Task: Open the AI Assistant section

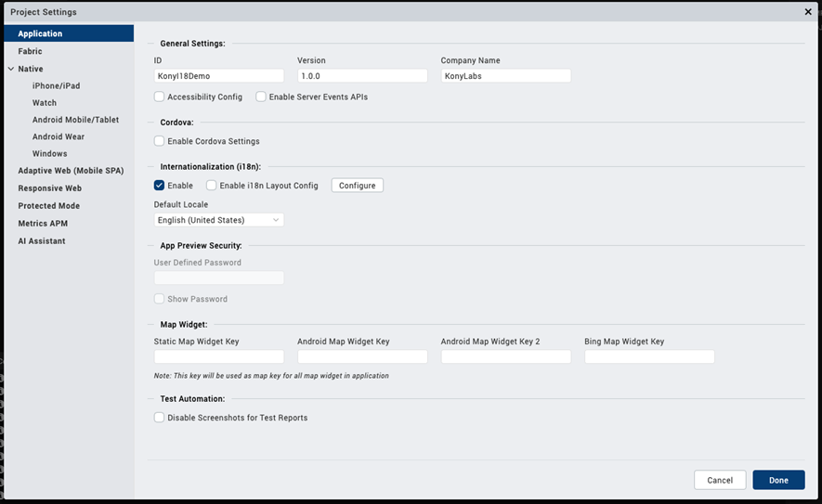Action: 41,241
